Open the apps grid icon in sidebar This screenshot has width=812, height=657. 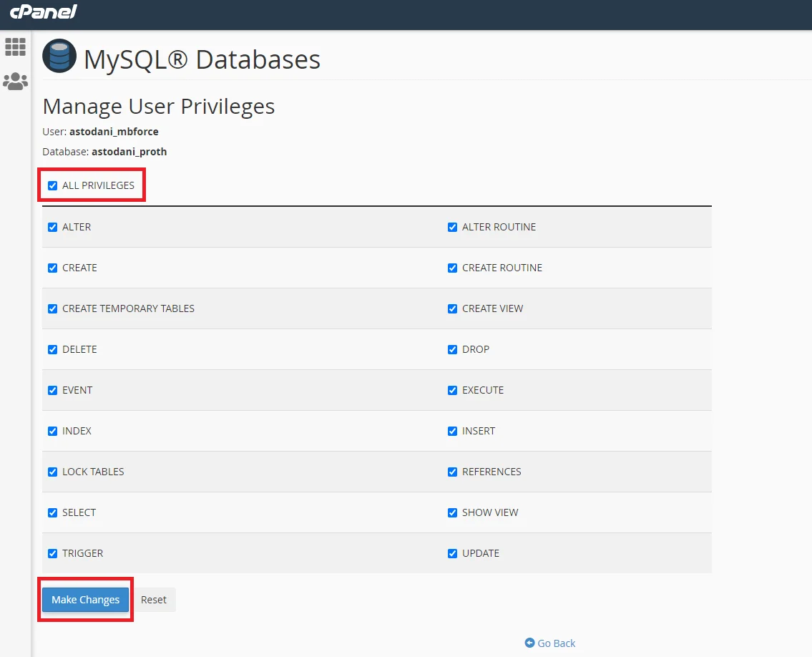[15, 47]
